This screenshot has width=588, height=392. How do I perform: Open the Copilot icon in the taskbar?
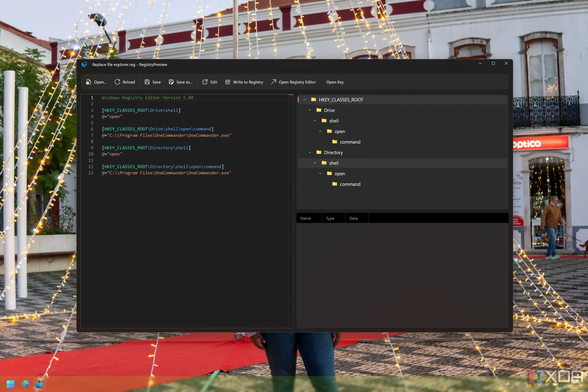[25, 384]
